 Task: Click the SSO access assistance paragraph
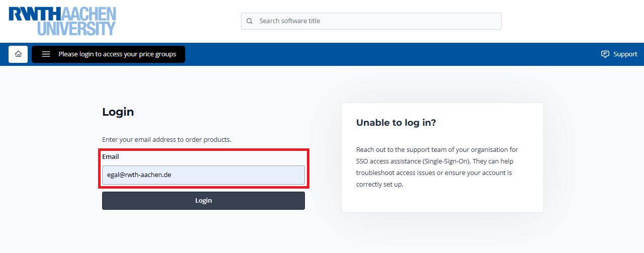(x=437, y=167)
